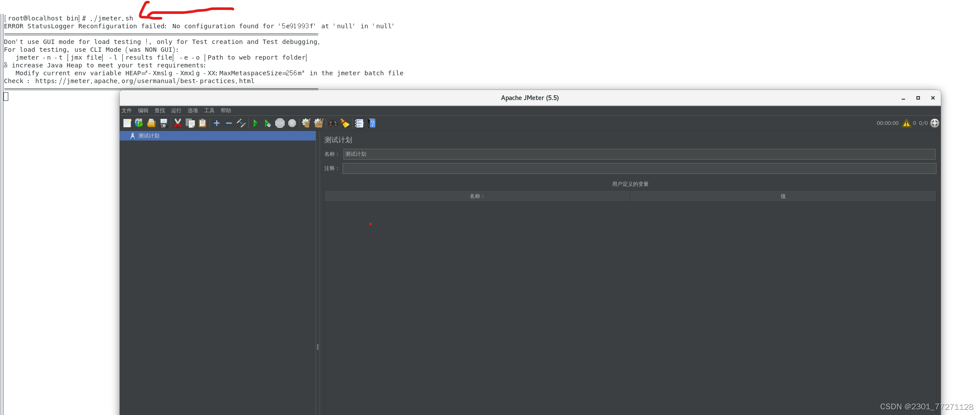Paste element from clipboard

202,123
